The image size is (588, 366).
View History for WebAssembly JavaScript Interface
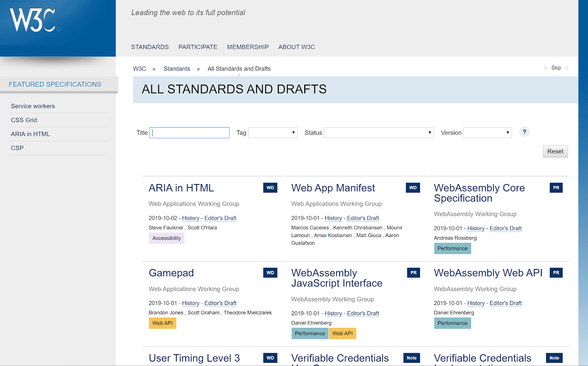(x=333, y=313)
